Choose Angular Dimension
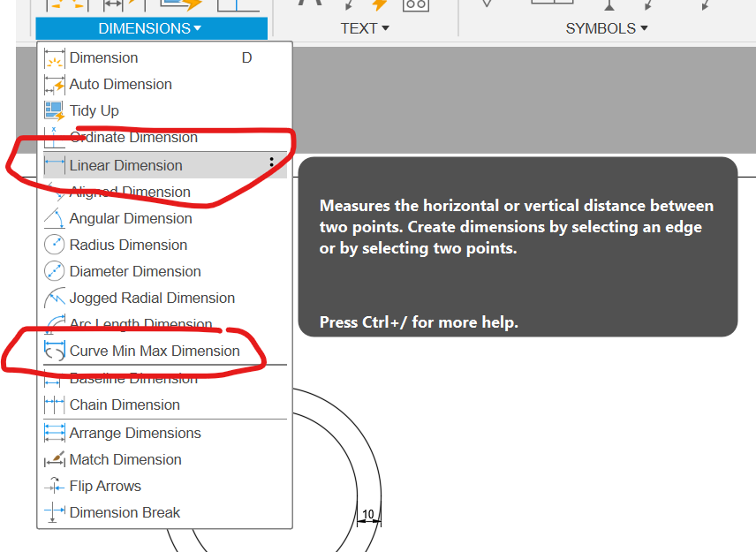The width and height of the screenshot is (756, 552). pos(165,218)
